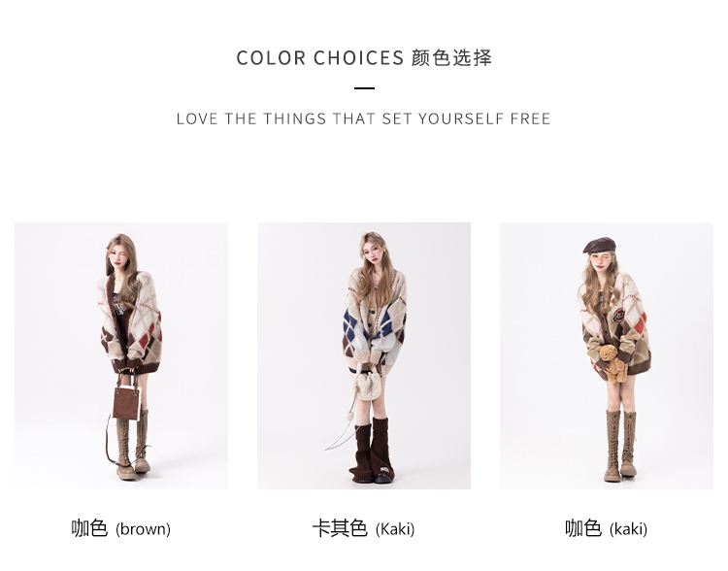Image resolution: width=728 pixels, height=571 pixels.
Task: Click the 咖色 (brown) color label
Action: coord(120,528)
